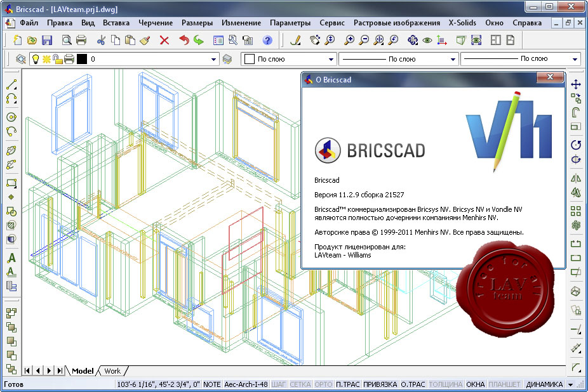Viewport: 588px width, 392px height.
Task: Click the coordinates readout in the status bar
Action: tap(159, 384)
